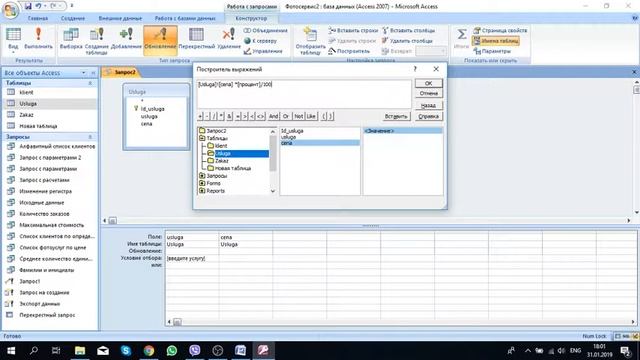Toggle Имена таблиц table names
The width and height of the screenshot is (640, 360).
496,41
